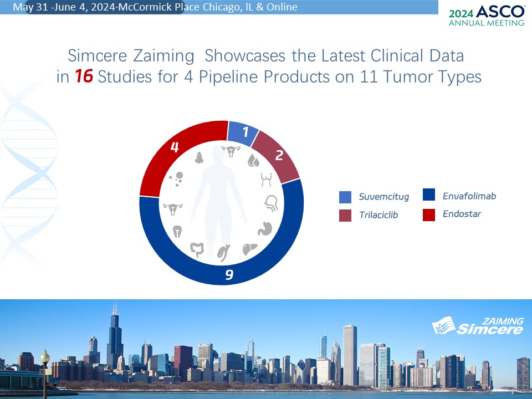Select the stomach icon
This screenshot has height=399, width=532.
(265, 228)
